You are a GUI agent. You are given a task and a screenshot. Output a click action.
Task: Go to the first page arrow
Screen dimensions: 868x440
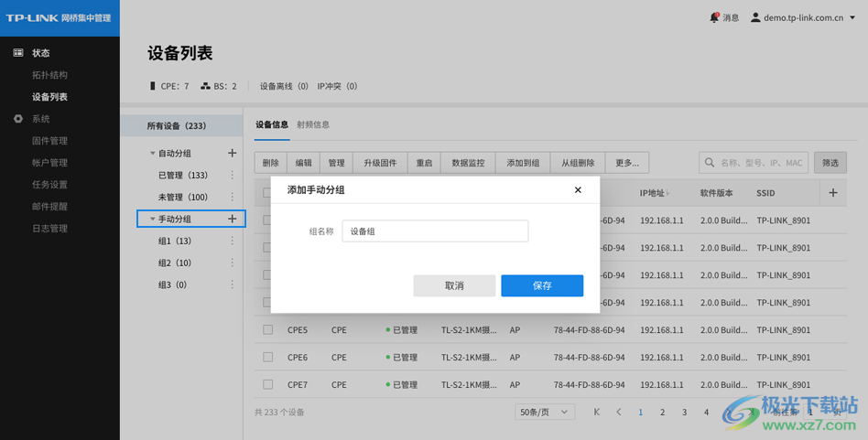(597, 412)
